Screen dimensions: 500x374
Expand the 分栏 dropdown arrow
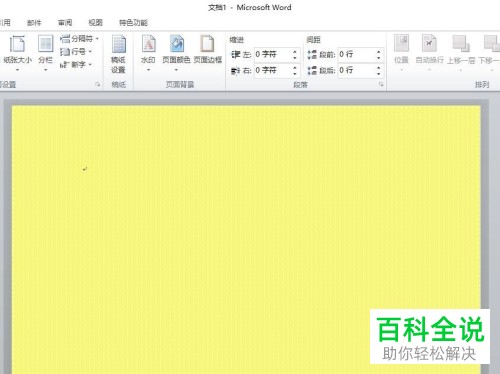(x=46, y=70)
